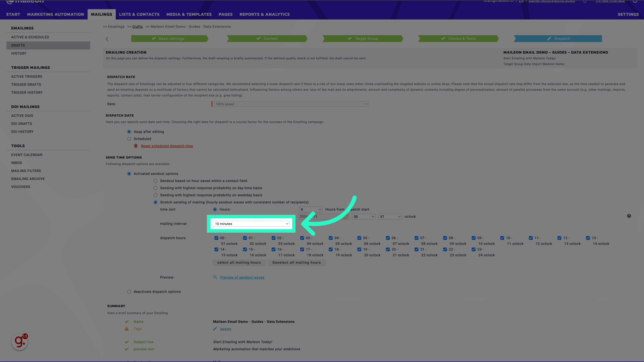The image size is (644, 362).
Task: Click the Dispatch step pencil icon
Action: click(549, 39)
